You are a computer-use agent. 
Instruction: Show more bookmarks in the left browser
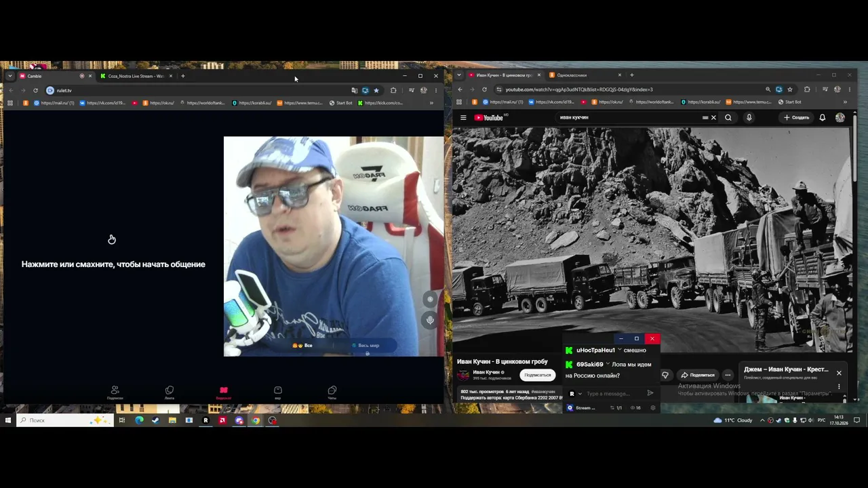pos(431,103)
